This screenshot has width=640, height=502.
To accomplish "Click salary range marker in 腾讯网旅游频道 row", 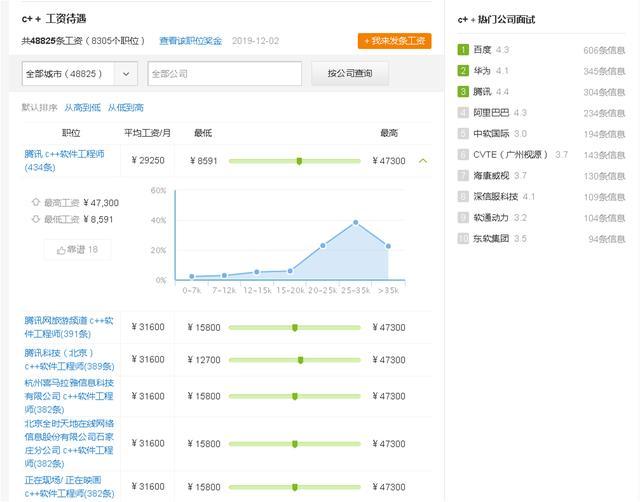I will coord(295,327).
